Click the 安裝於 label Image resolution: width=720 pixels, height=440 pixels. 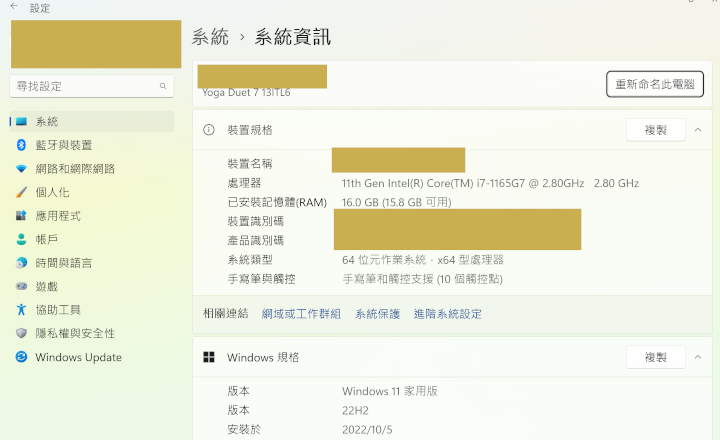point(244,429)
